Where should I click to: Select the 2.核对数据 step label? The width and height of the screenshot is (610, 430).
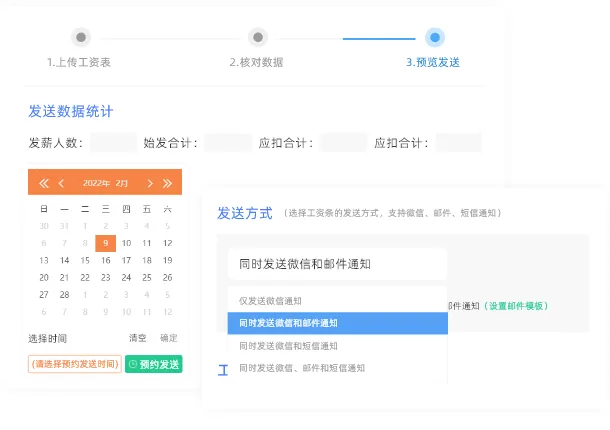(x=256, y=62)
